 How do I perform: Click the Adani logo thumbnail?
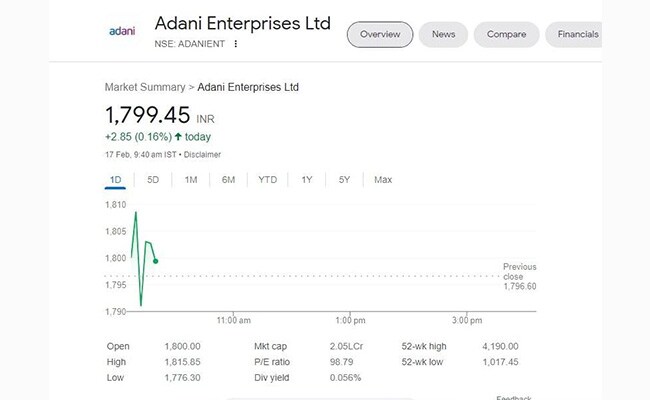(121, 31)
